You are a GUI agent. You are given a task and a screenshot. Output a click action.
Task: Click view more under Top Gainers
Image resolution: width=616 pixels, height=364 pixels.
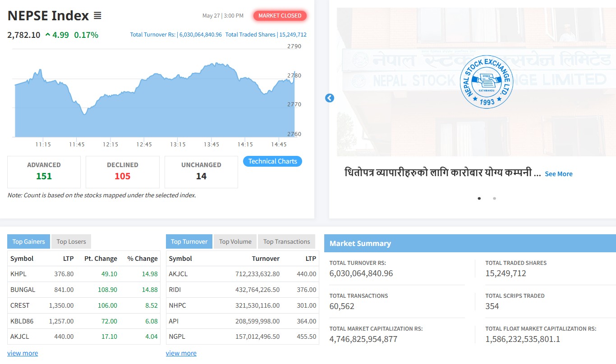(x=23, y=353)
